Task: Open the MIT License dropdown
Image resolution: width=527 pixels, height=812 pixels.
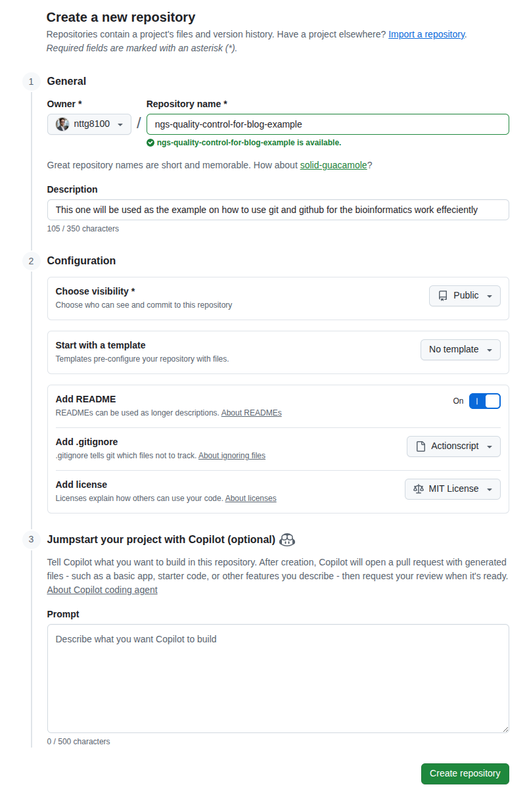Action: [452, 489]
